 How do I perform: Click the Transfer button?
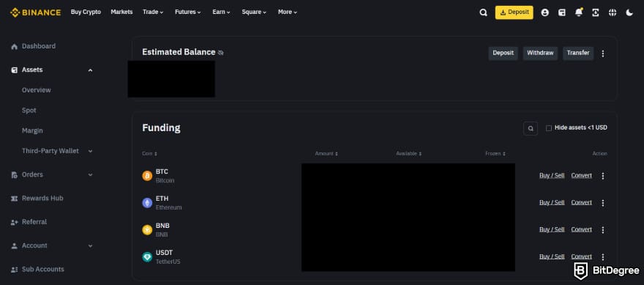578,53
